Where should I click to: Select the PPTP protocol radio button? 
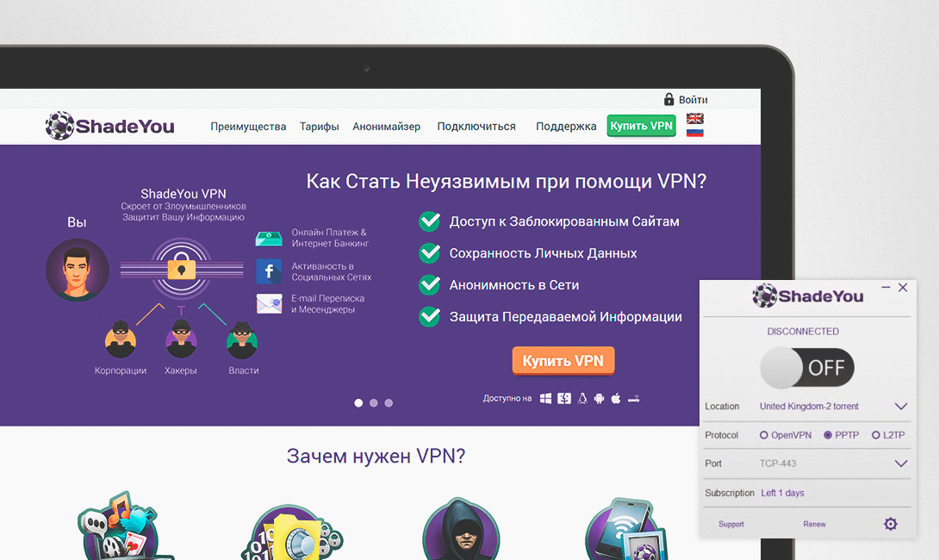[x=828, y=435]
